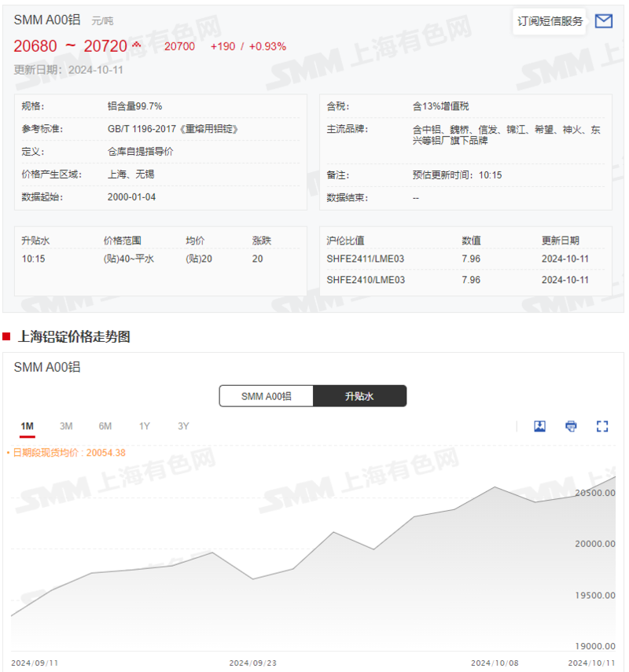Click the 价格范围 column header
The height and width of the screenshot is (672, 629).
coord(122,241)
